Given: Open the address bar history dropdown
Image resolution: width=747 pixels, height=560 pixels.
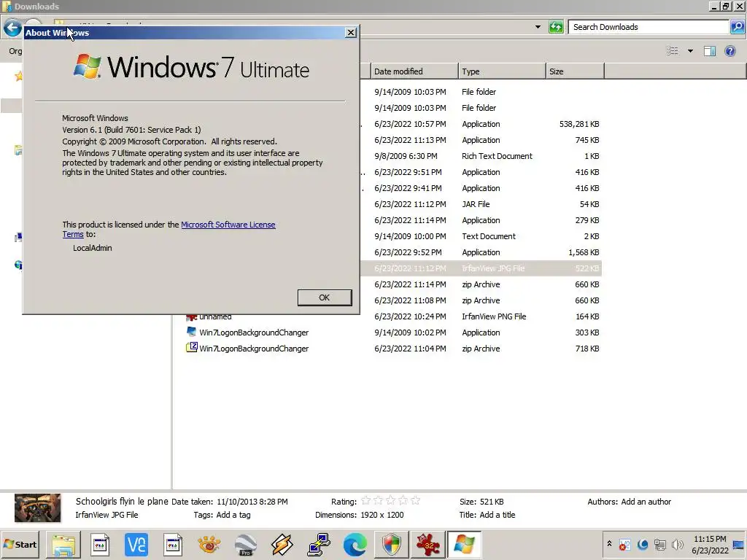Looking at the screenshot, I should point(538,27).
